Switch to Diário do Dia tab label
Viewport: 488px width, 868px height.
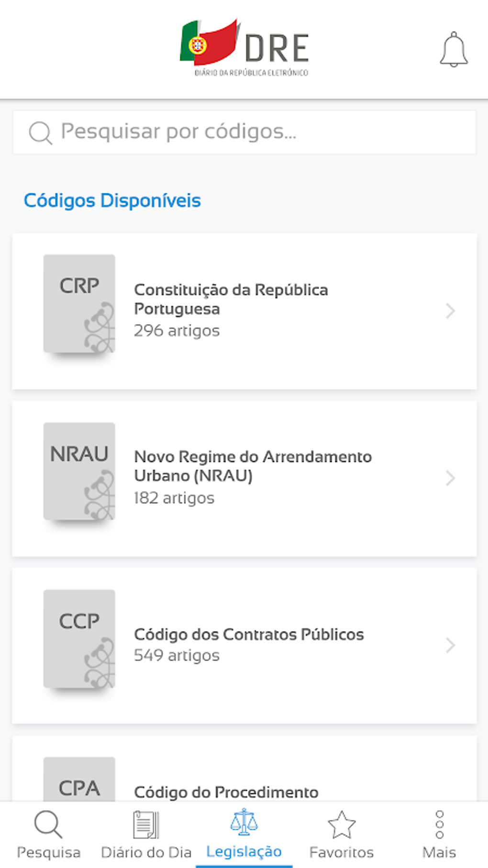(x=146, y=852)
